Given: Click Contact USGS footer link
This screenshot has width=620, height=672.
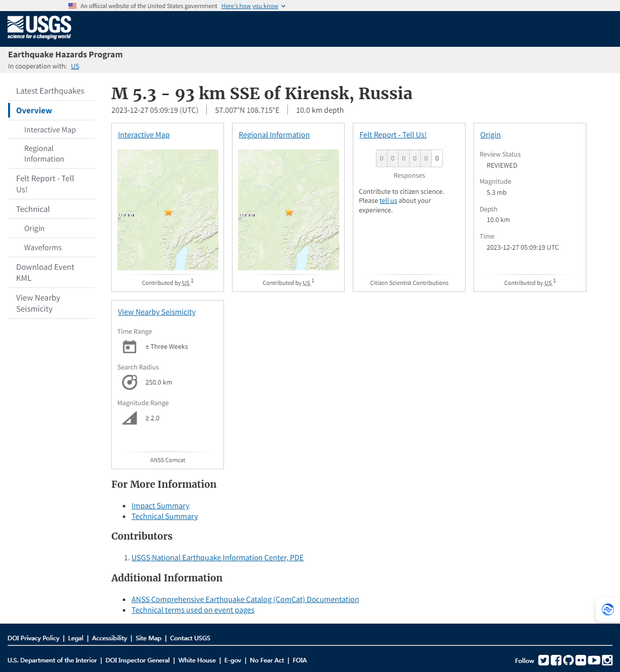Looking at the screenshot, I should click(190, 638).
